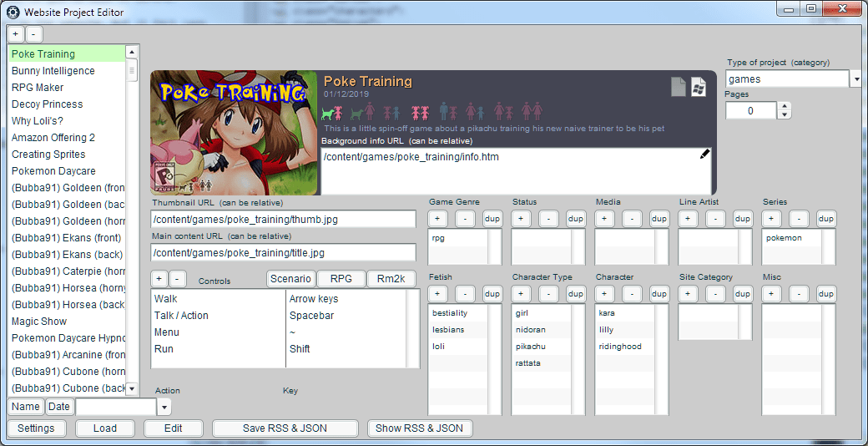Select the Rm2k controls preset

coord(391,279)
